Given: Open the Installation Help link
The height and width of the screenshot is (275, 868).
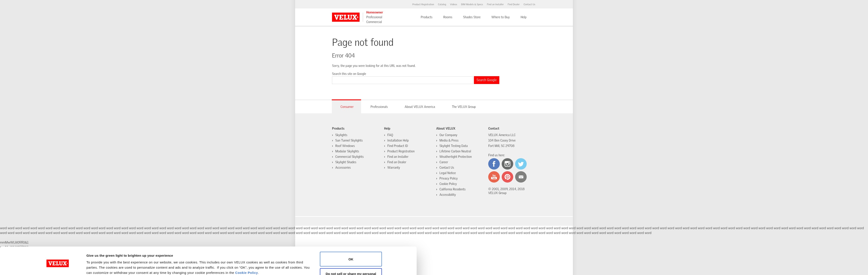Looking at the screenshot, I should 398,140.
